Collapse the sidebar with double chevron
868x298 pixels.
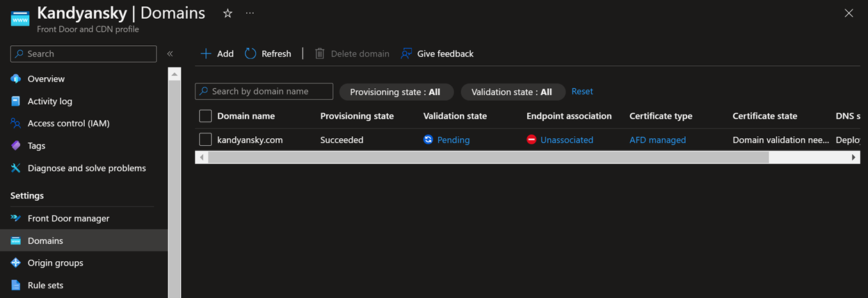[170, 53]
